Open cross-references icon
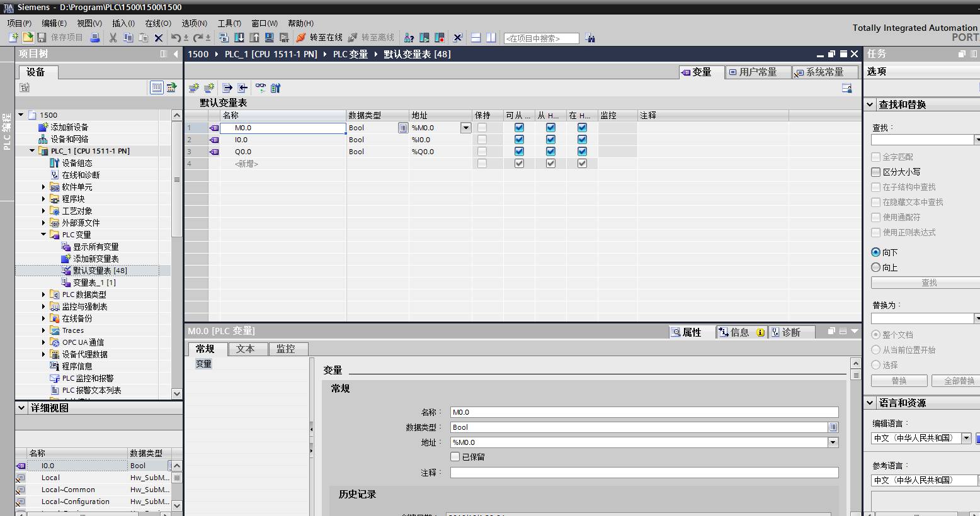The width and height of the screenshot is (980, 516). click(x=458, y=38)
